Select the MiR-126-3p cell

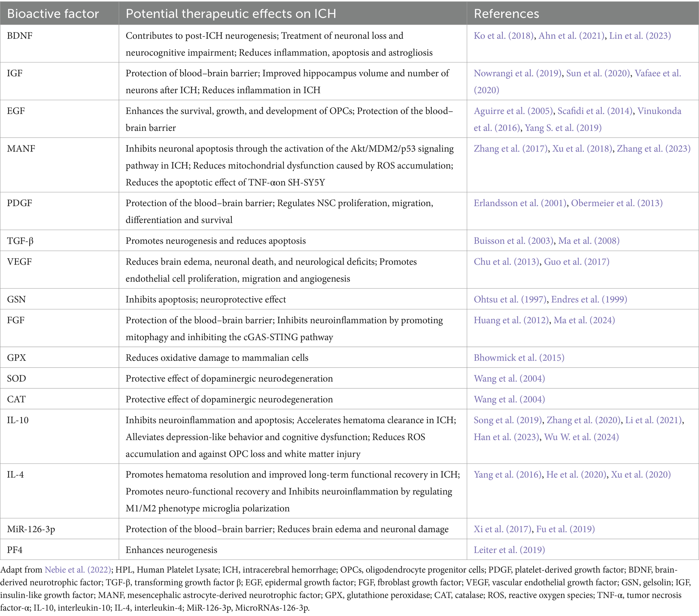(60, 529)
